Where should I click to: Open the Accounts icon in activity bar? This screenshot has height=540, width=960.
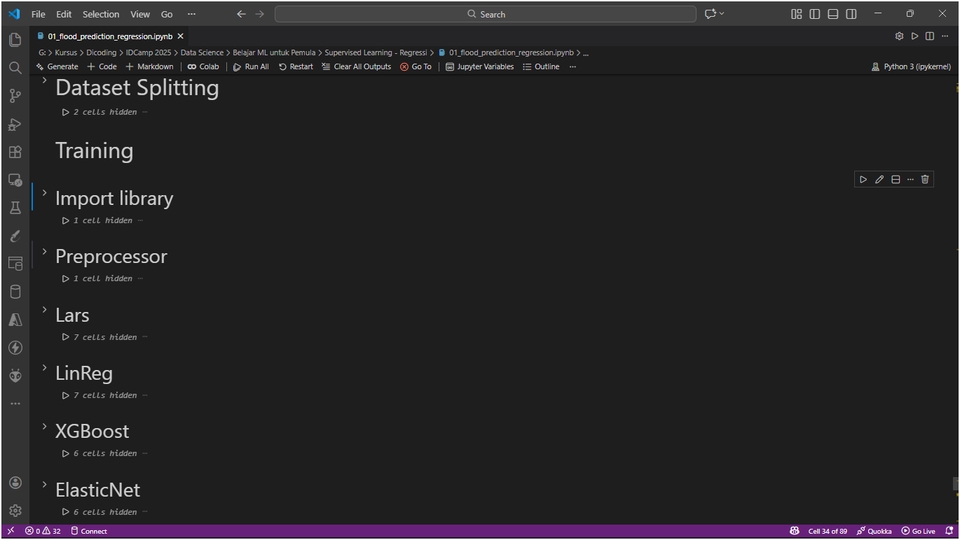(15, 482)
